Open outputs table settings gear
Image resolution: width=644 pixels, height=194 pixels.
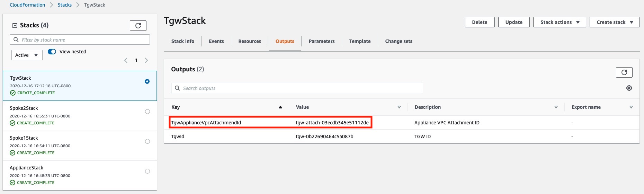[629, 88]
